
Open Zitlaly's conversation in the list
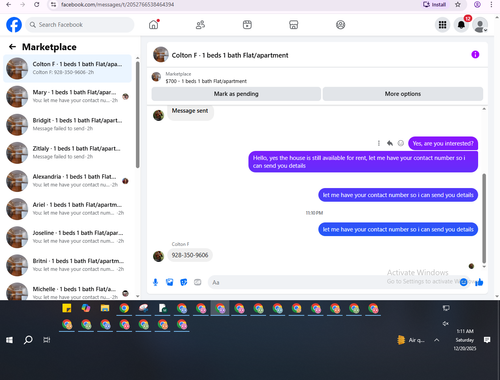[x=67, y=153]
